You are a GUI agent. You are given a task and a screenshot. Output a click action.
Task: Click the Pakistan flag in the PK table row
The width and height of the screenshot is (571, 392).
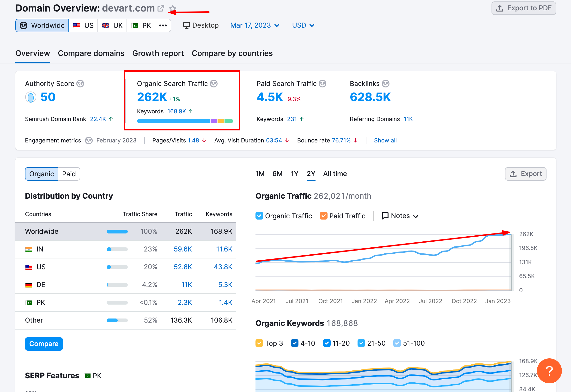[29, 303]
